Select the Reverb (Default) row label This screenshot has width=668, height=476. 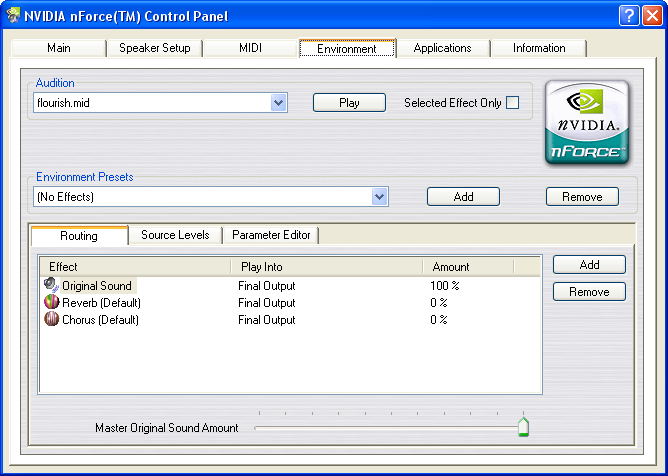(101, 303)
